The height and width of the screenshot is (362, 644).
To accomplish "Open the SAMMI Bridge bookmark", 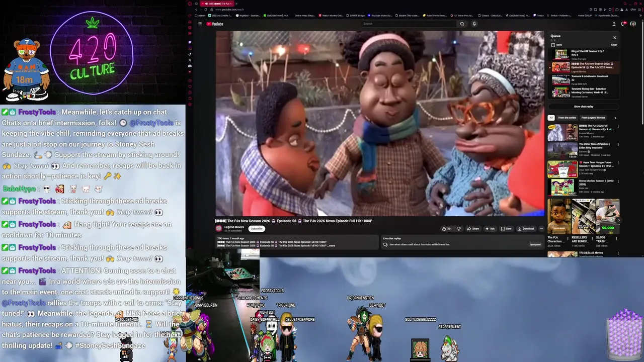I will [355, 16].
